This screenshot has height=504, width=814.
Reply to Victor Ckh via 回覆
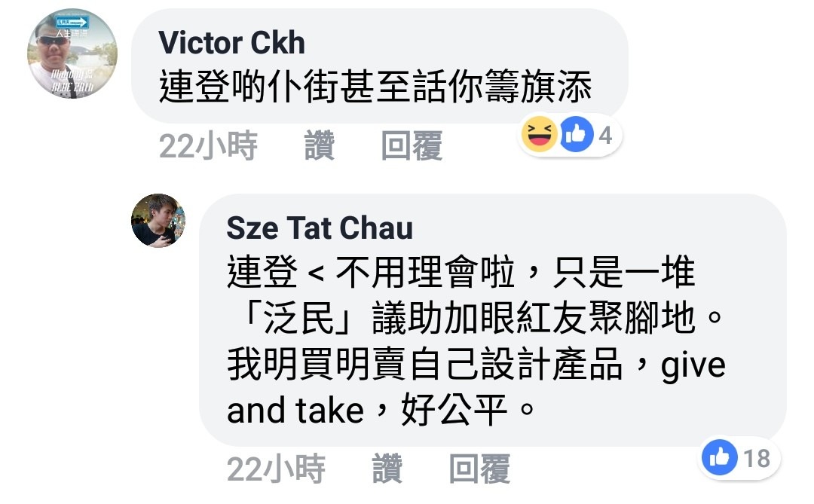(412, 146)
